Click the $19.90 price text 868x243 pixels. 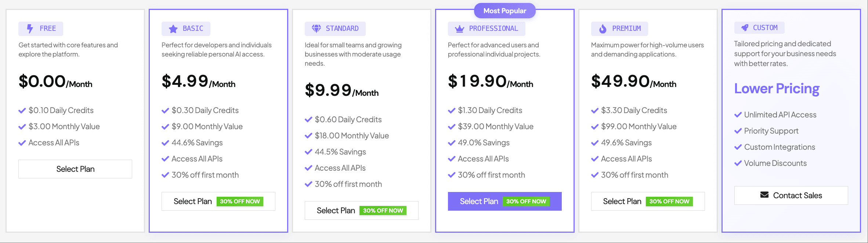[477, 81]
